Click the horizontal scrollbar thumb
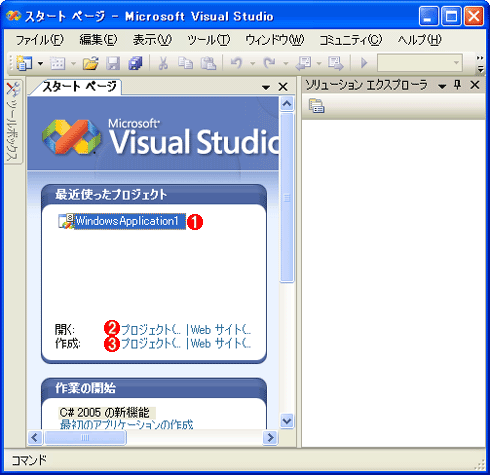 pos(85,437)
